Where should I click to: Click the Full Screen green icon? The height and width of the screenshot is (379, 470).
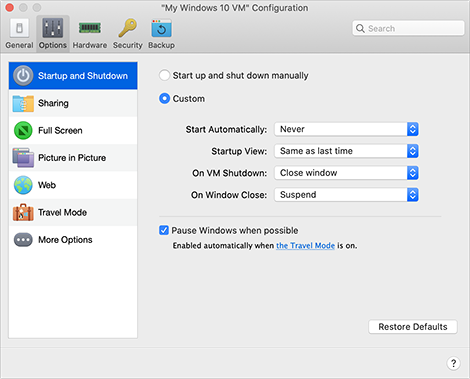[23, 130]
